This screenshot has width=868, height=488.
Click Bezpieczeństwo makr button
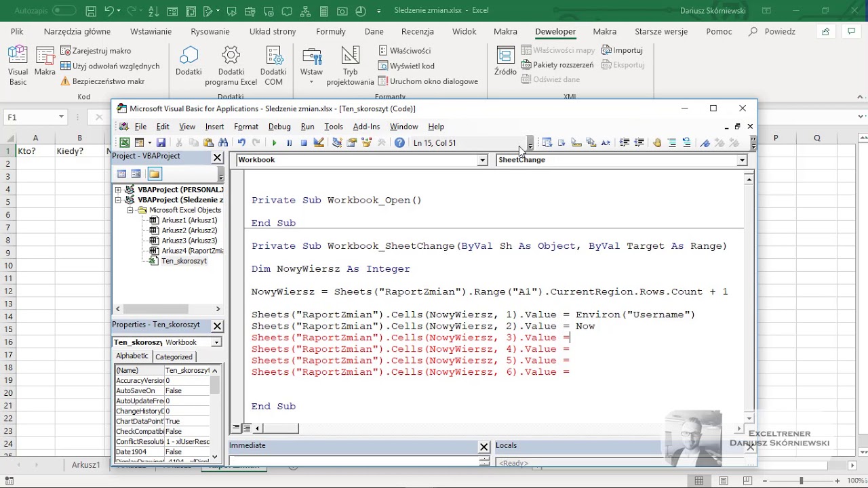pos(102,81)
